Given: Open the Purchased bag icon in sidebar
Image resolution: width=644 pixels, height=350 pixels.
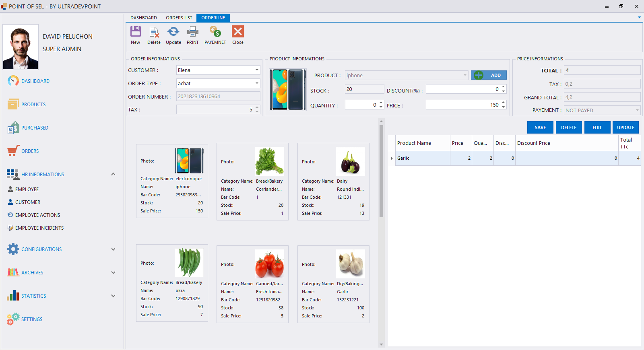Looking at the screenshot, I should click(x=13, y=128).
